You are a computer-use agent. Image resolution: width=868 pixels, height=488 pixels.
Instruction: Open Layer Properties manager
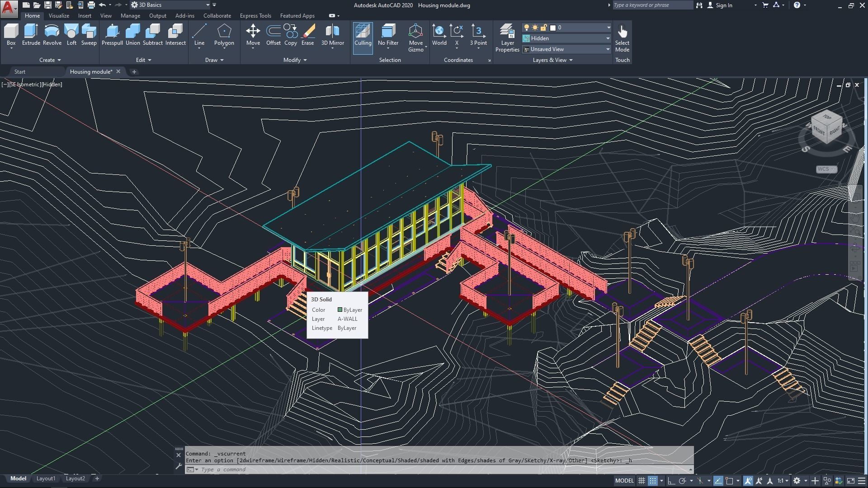click(507, 38)
